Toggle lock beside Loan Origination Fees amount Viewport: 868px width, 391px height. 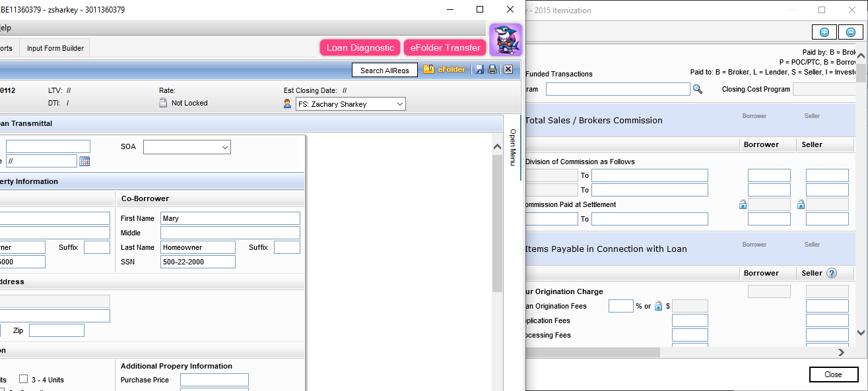658,306
